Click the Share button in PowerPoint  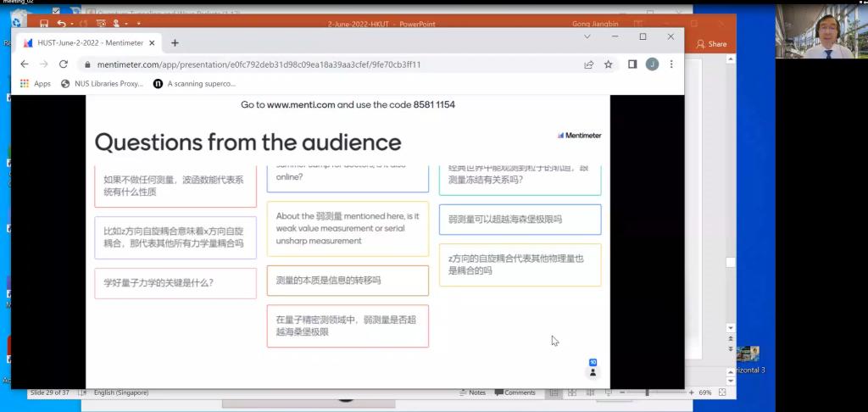[711, 44]
